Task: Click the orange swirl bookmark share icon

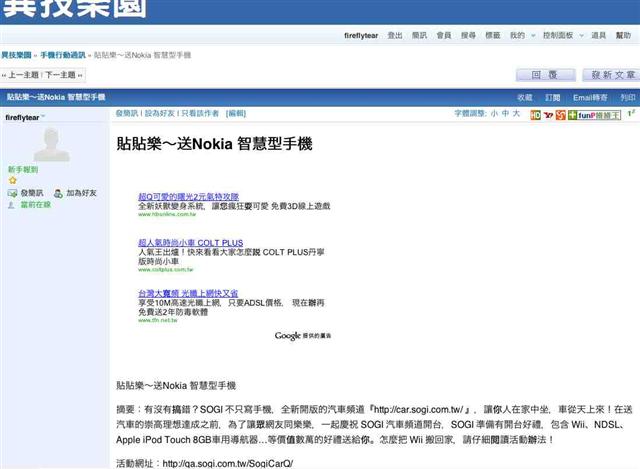Action: tap(560, 115)
